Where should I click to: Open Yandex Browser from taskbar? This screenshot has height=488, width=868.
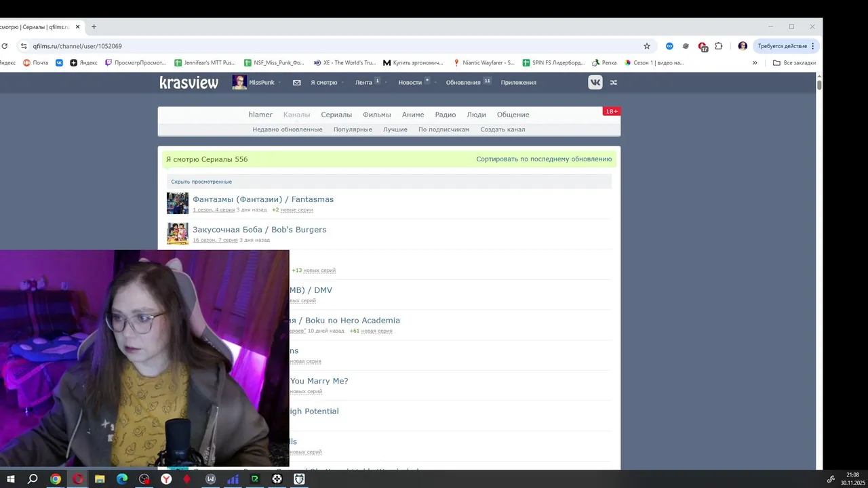point(166,479)
